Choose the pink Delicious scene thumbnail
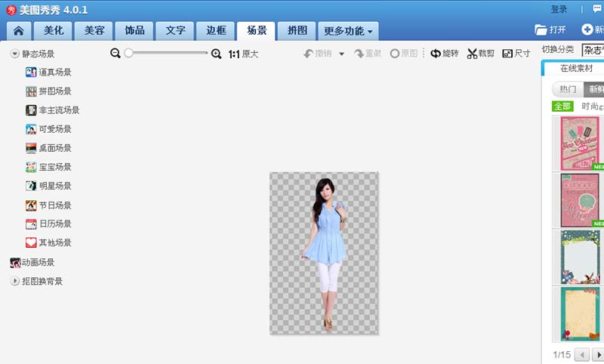This screenshot has height=364, width=604. click(x=580, y=200)
